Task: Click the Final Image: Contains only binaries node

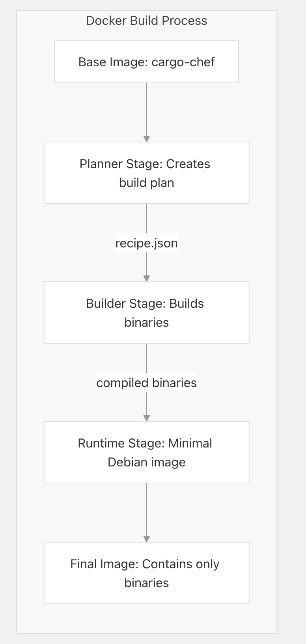Action: tap(146, 573)
